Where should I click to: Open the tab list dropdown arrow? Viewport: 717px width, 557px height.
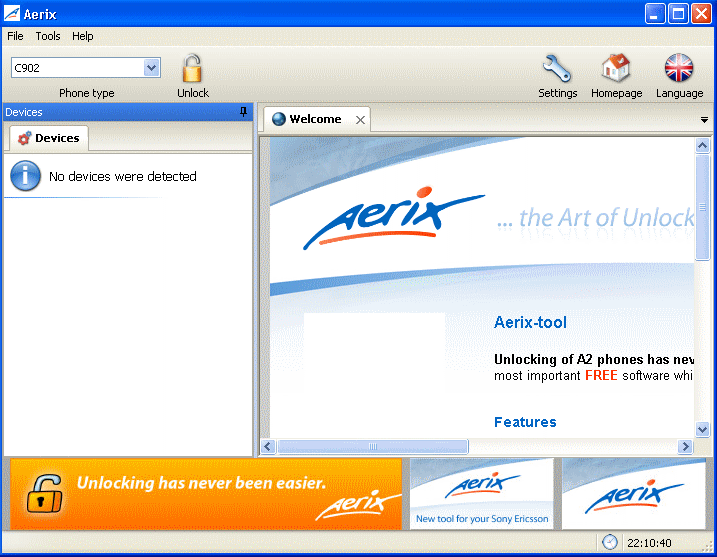click(704, 120)
